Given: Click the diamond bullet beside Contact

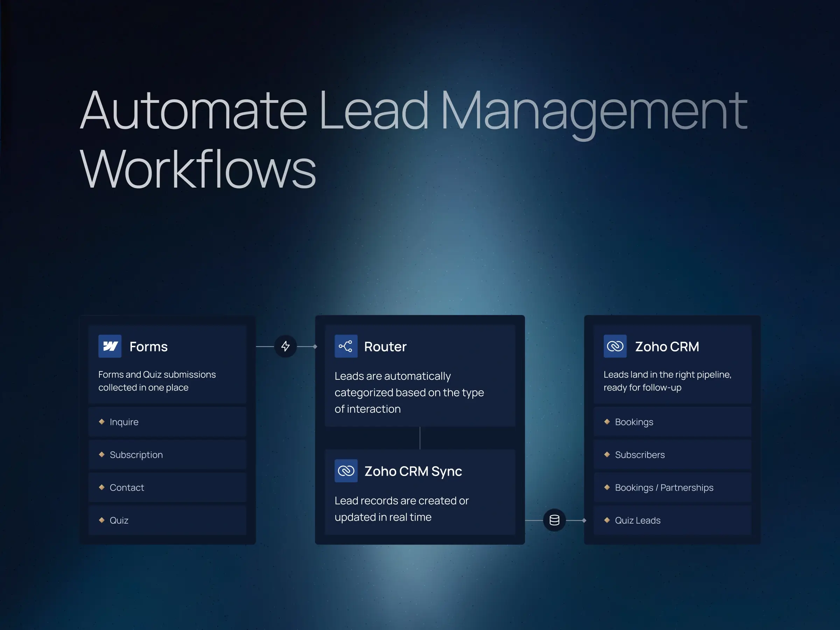Looking at the screenshot, I should click(101, 487).
